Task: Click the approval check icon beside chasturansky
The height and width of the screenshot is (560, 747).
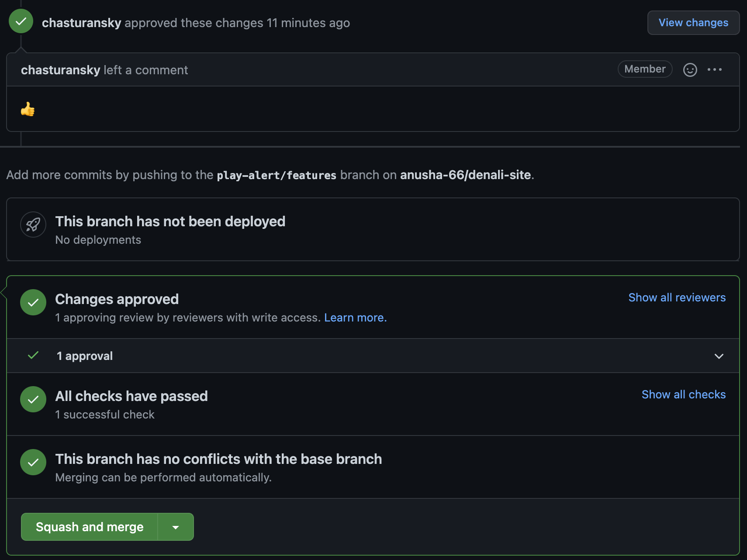Action: tap(21, 21)
